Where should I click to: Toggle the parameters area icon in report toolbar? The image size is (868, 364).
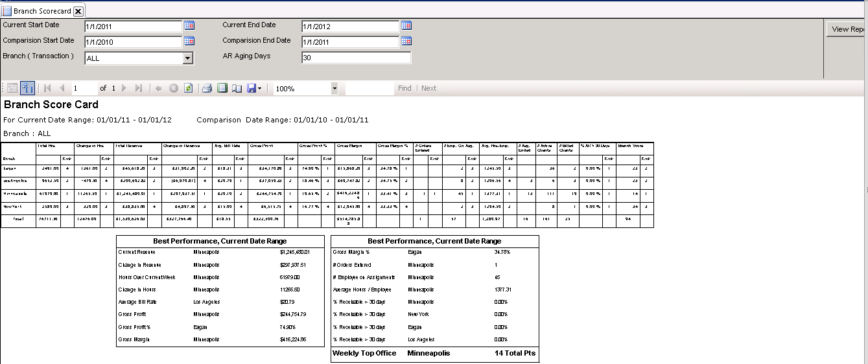point(13,88)
